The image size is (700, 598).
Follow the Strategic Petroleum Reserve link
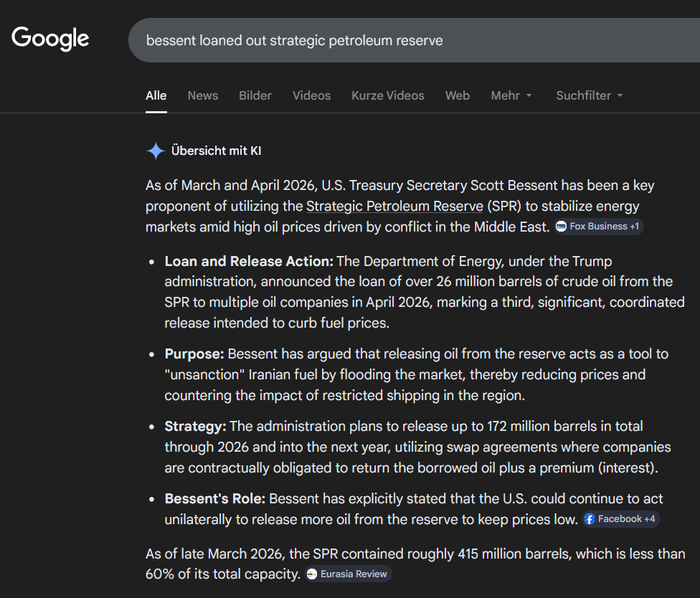(394, 207)
